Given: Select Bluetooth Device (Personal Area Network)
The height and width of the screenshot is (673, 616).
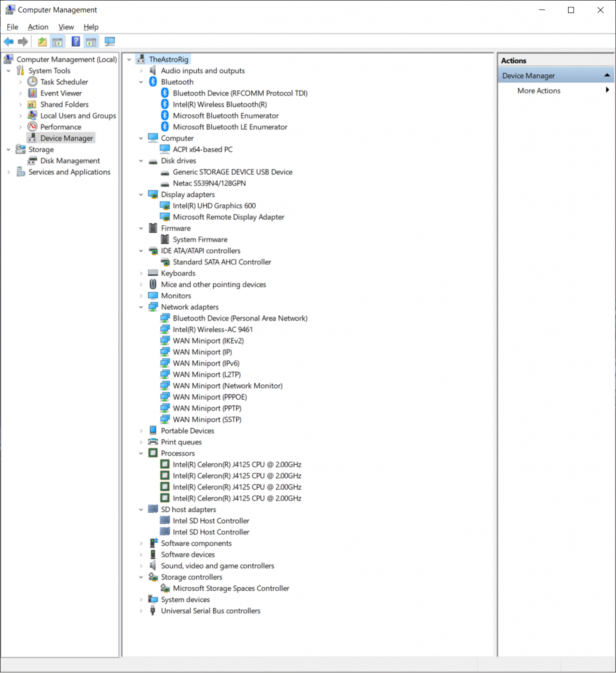Looking at the screenshot, I should 240,318.
